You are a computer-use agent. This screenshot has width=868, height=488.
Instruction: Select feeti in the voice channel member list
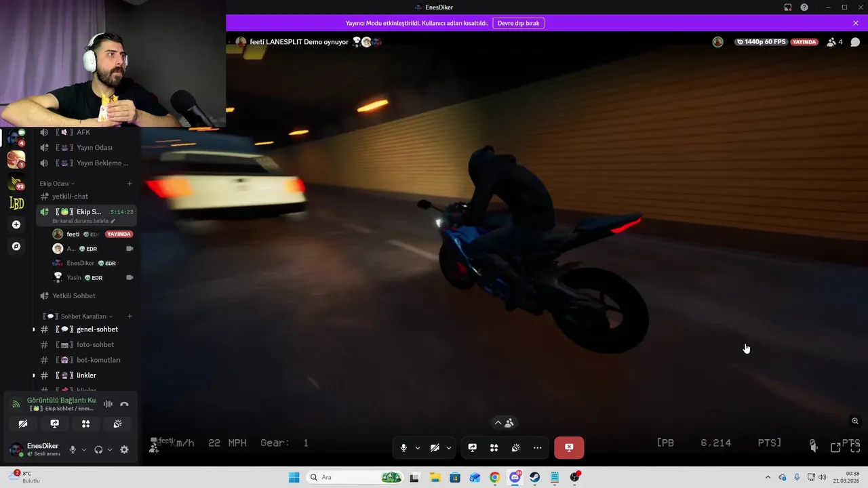pyautogui.click(x=73, y=234)
